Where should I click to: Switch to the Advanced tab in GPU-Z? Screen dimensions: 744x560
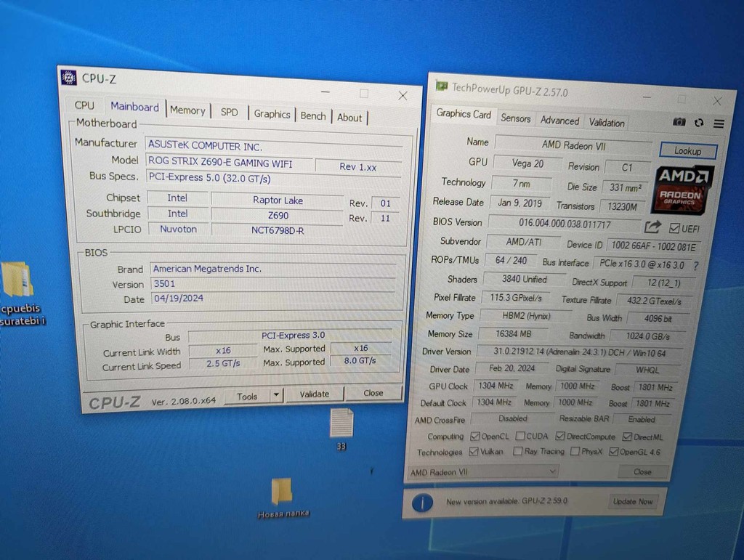pos(560,121)
